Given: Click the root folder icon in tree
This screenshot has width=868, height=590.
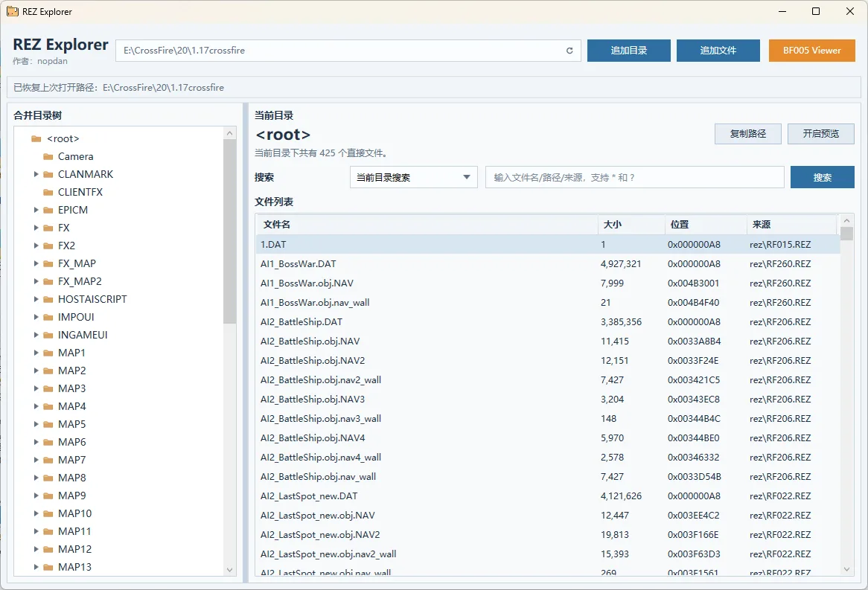Looking at the screenshot, I should [36, 139].
